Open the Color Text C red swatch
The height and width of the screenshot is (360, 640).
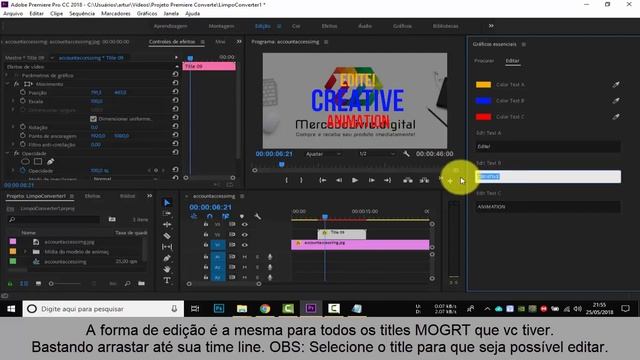click(x=483, y=117)
